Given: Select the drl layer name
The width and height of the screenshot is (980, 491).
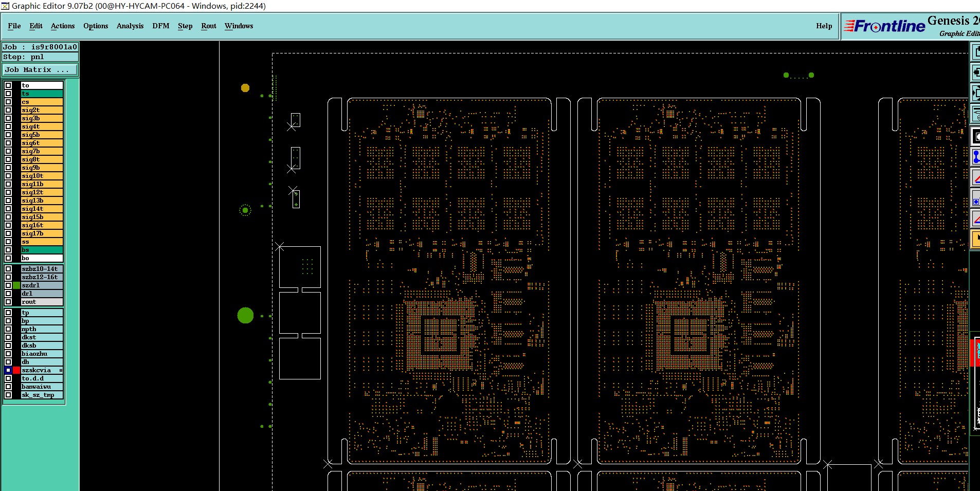Looking at the screenshot, I should [42, 294].
